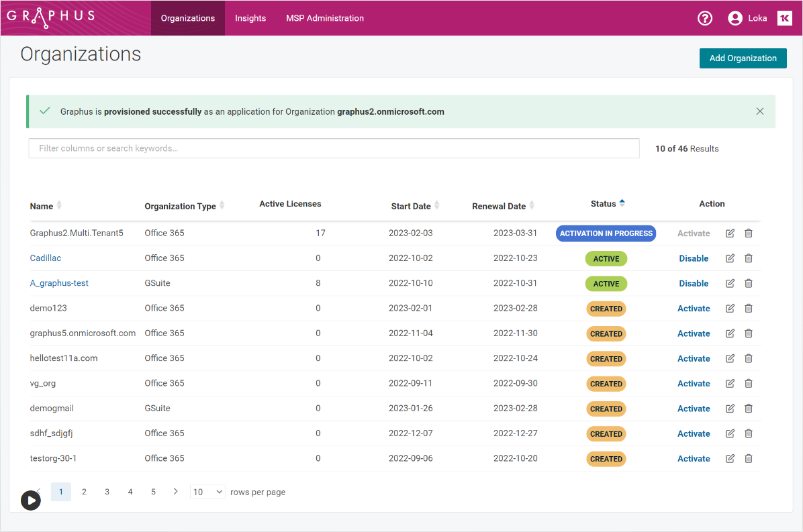The height and width of the screenshot is (532, 803).
Task: Edit the vg_org organization
Action: (730, 384)
